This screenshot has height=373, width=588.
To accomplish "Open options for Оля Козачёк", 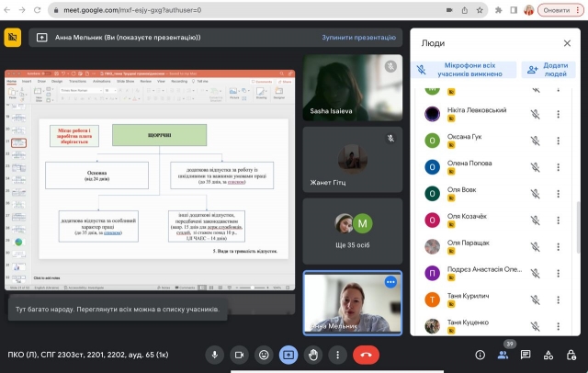I will pyautogui.click(x=558, y=220).
